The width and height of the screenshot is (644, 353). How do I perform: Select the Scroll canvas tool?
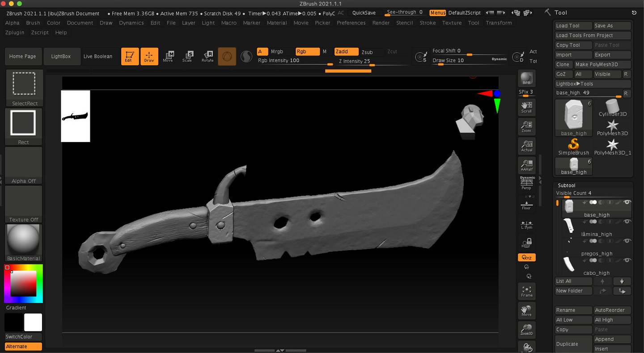(526, 107)
